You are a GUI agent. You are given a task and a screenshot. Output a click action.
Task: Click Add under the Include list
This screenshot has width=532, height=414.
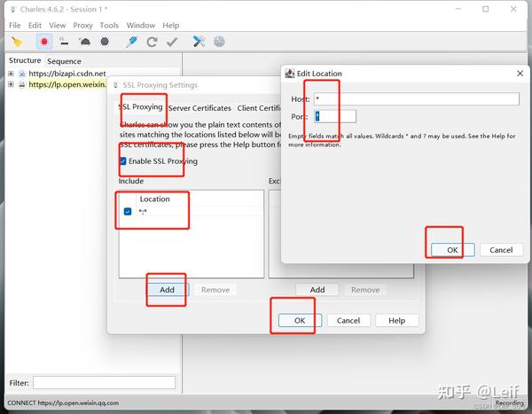click(168, 290)
